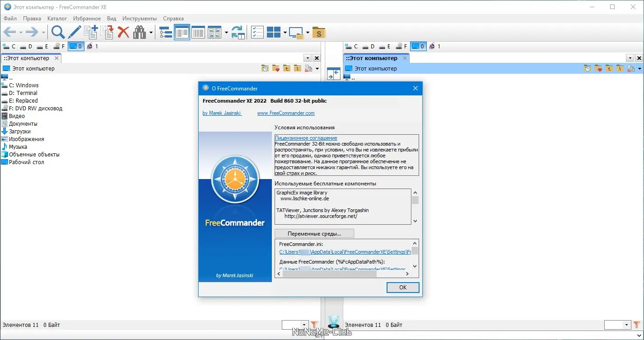Open the dropdown beside the four-square layout icon
Image resolution: width=644 pixels, height=340 pixels.
(285, 33)
